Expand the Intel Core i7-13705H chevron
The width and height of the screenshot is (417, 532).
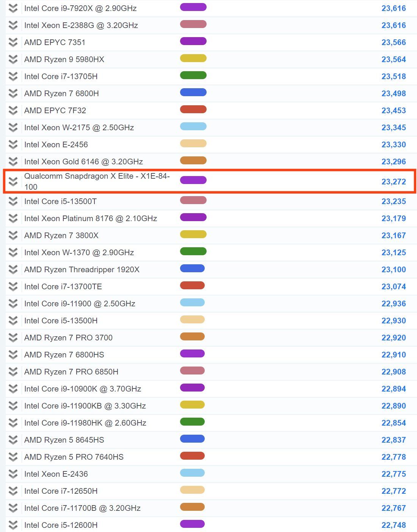coord(13,76)
